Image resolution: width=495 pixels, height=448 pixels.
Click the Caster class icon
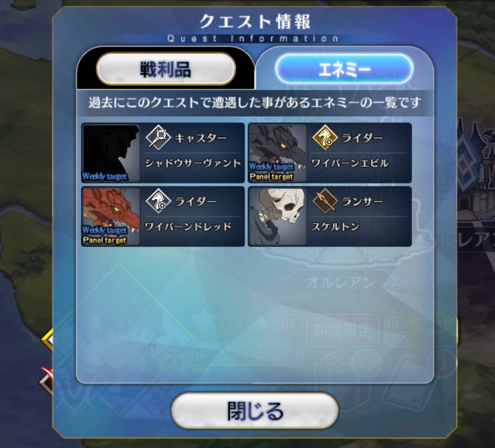point(158,138)
